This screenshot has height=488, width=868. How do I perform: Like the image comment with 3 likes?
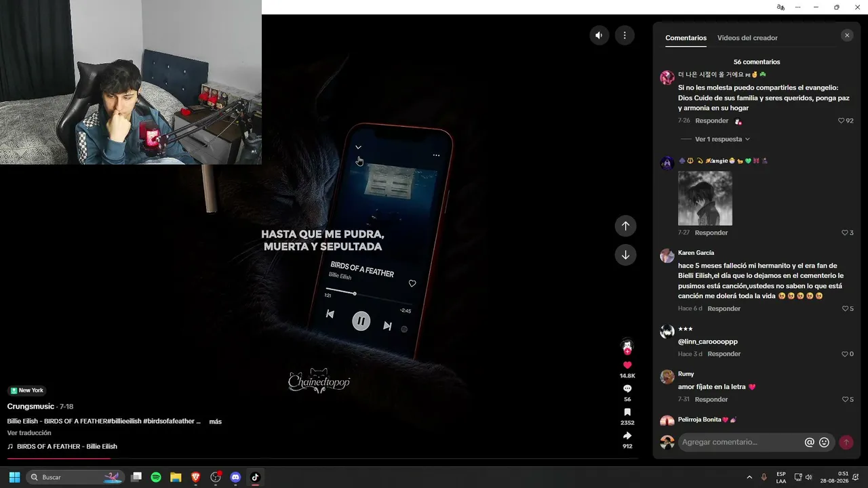coord(845,232)
